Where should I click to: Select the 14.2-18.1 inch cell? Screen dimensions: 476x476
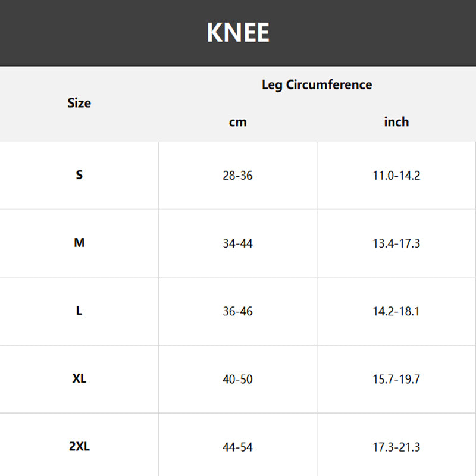click(x=396, y=311)
